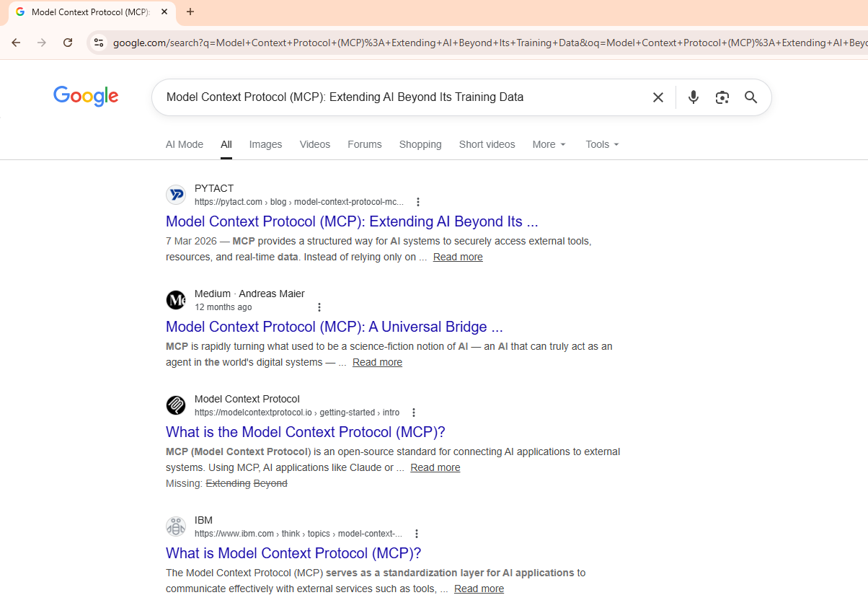
Task: Click the '12 months ago' timestamp
Action: coord(223,307)
